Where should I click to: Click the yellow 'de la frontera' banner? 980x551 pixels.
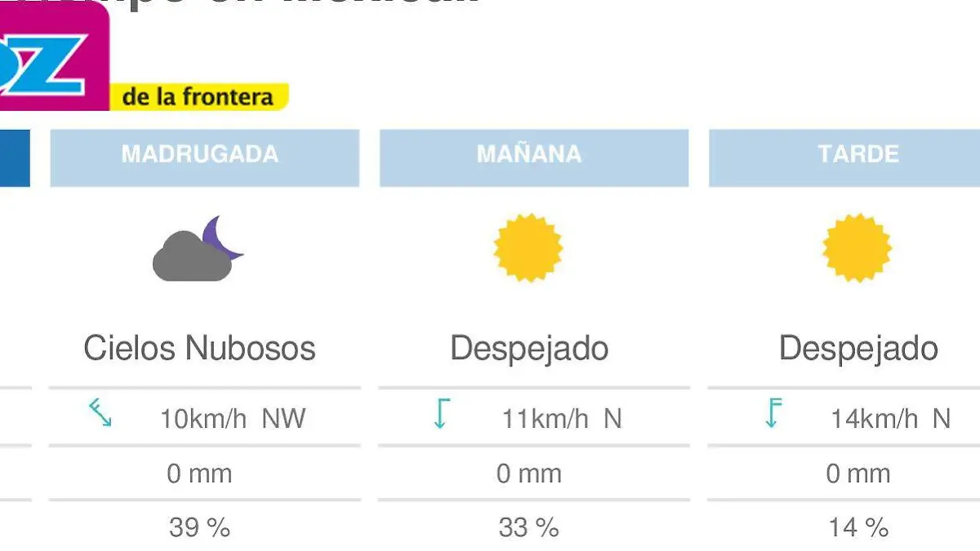(198, 96)
